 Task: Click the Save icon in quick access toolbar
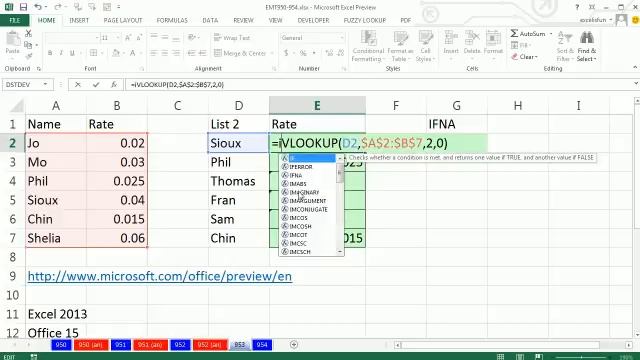point(23,7)
